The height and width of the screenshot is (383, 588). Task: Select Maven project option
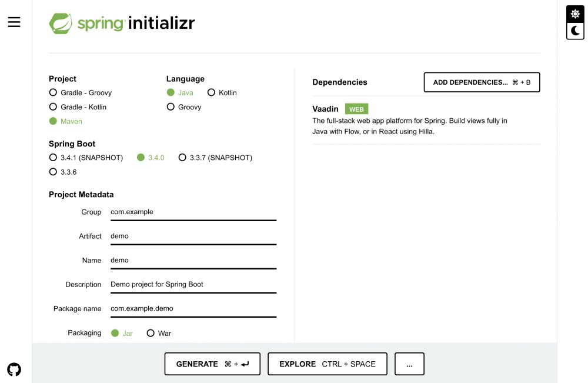point(66,121)
